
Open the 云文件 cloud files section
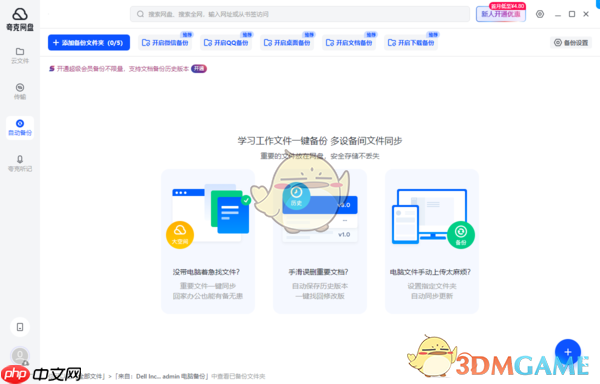(x=20, y=55)
